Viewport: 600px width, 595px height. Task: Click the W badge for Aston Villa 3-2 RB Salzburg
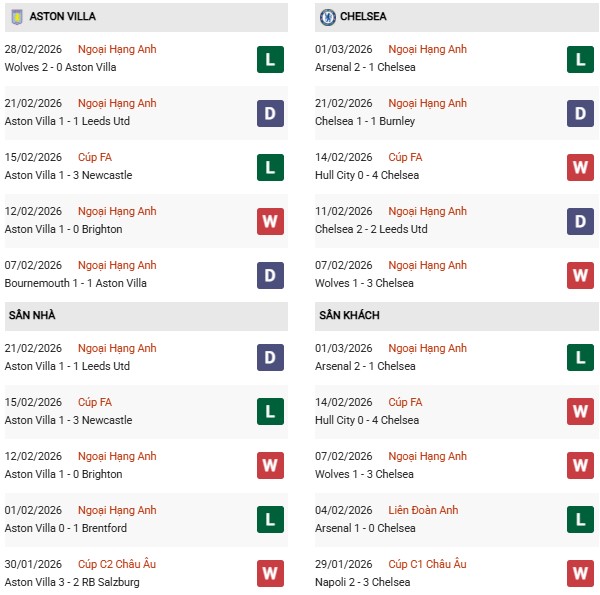270,574
